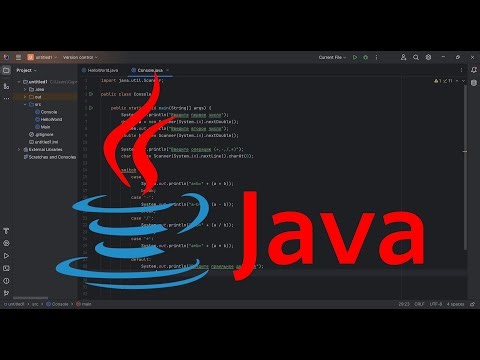480x360 pixels.
Task: Click run gutter icon beside class Console
Action: coord(91,94)
